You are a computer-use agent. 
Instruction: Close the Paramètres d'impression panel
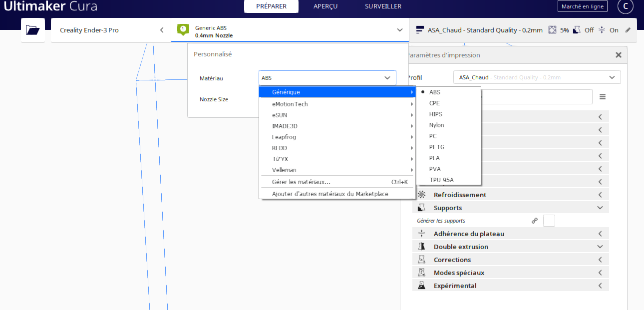[x=619, y=55]
